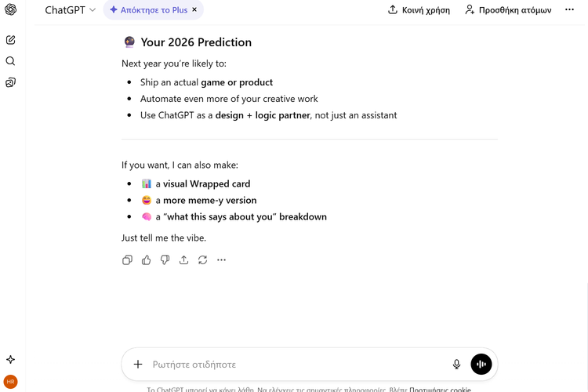This screenshot has width=588, height=392.
Task: Click the Κοινή χρήση share button
Action: click(x=419, y=10)
